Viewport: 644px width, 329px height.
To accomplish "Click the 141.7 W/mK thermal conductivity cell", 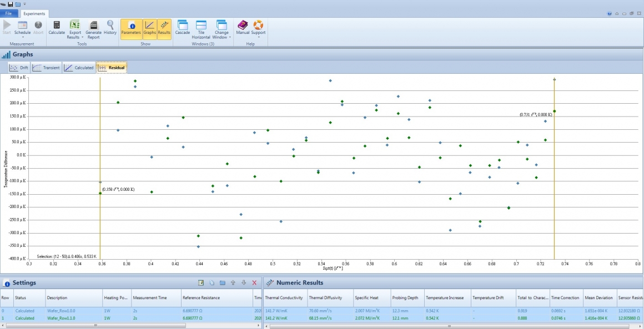I will tap(285, 311).
